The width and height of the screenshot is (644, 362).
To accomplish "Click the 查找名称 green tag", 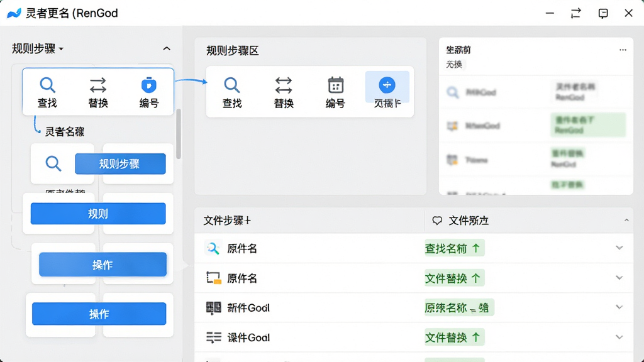I will (x=454, y=248).
